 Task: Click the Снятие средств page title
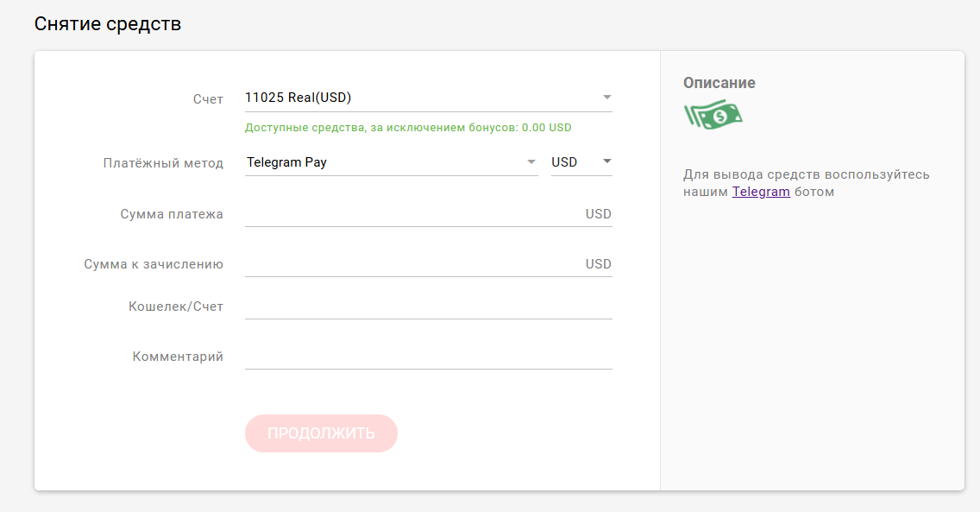tap(108, 23)
